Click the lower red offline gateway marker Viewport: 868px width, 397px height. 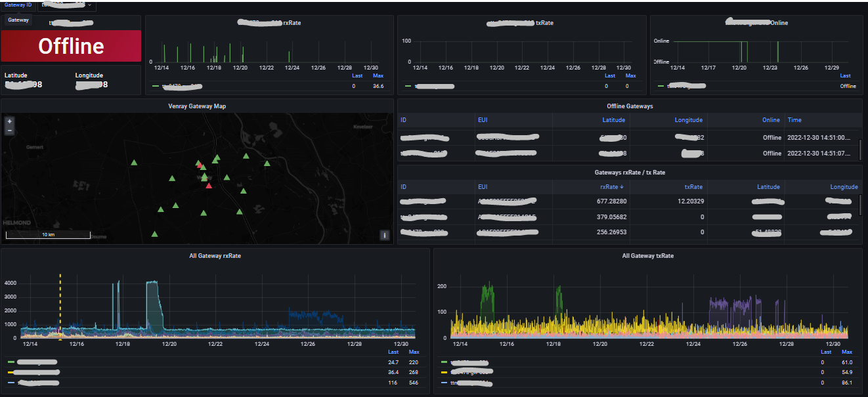(x=209, y=186)
